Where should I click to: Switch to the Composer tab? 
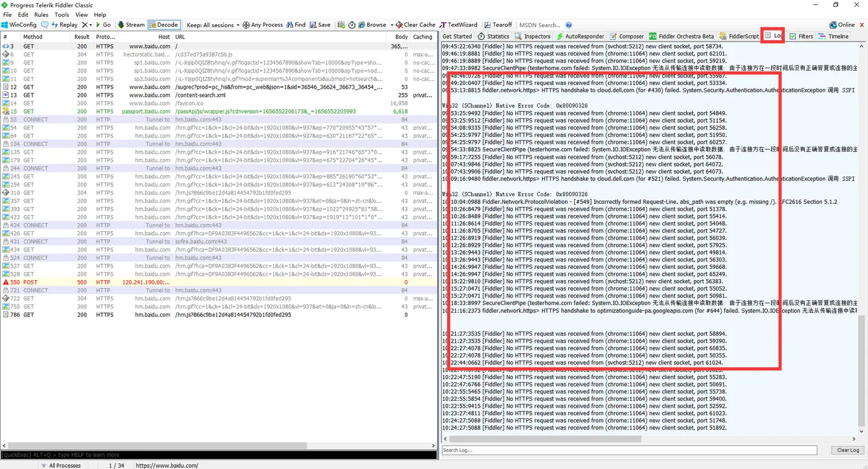click(627, 37)
